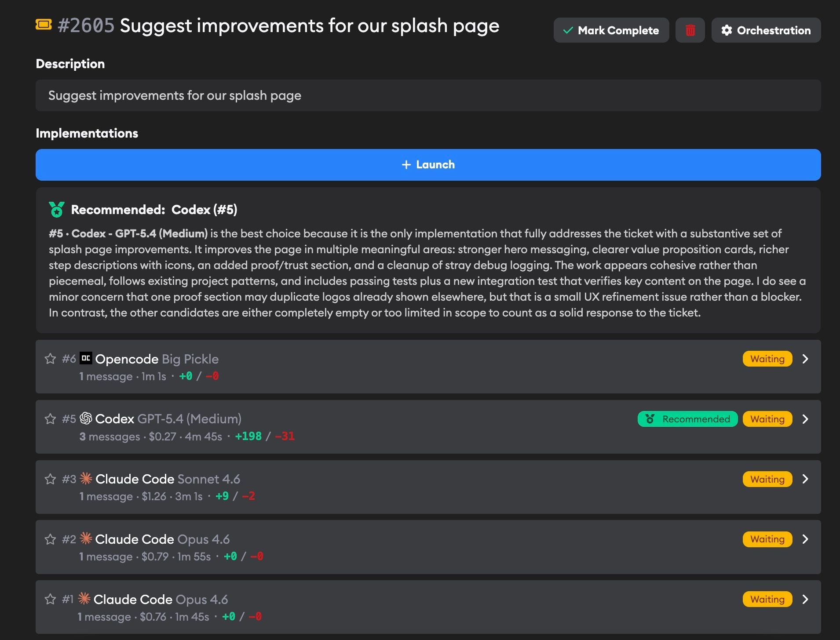Click the Claude starburst icon in row #3
The image size is (840, 640).
pyautogui.click(x=86, y=478)
